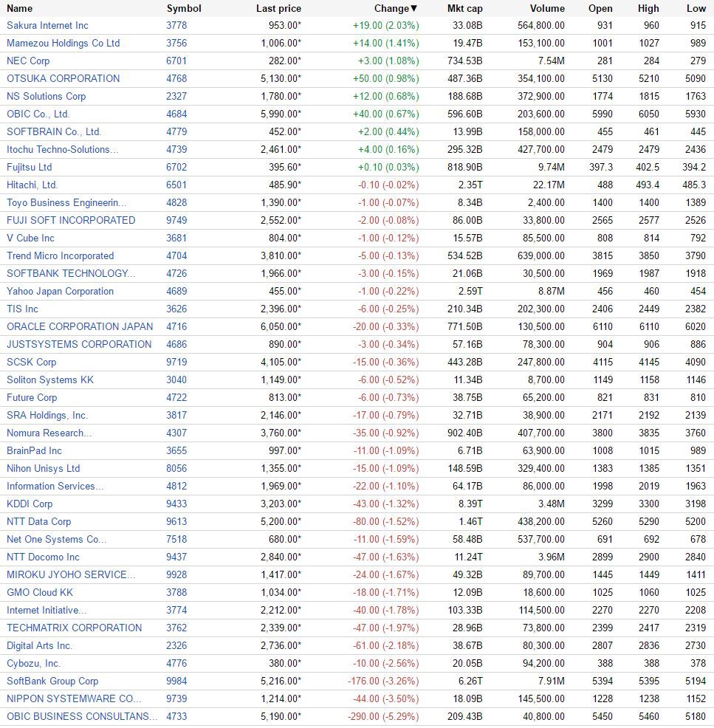Open Nihon Unisys Ltd link
This screenshot has width=714, height=728.
43,468
